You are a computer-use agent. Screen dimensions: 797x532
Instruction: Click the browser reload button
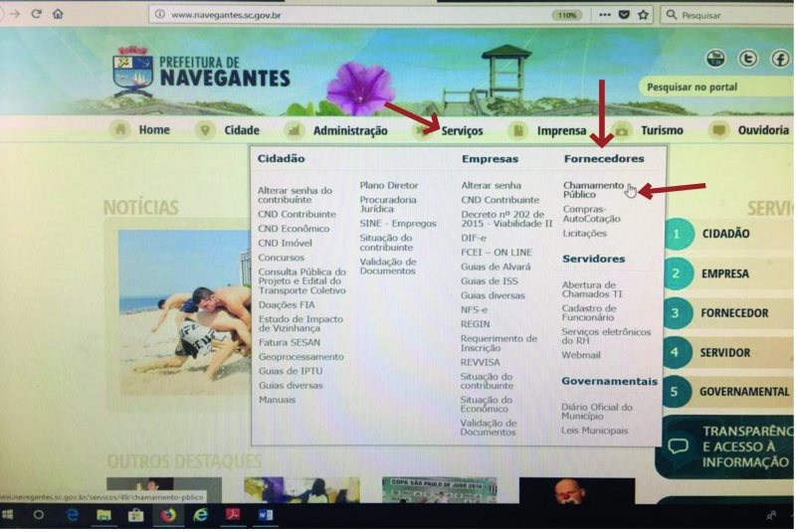click(36, 14)
